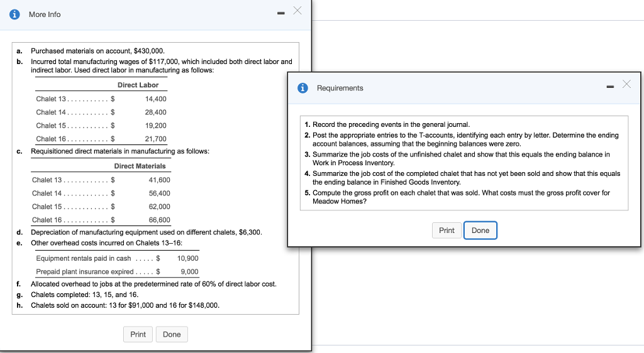Click Chalet 16 direct materials value 66,600
Screen dimensions: 644x353
[x=159, y=220]
